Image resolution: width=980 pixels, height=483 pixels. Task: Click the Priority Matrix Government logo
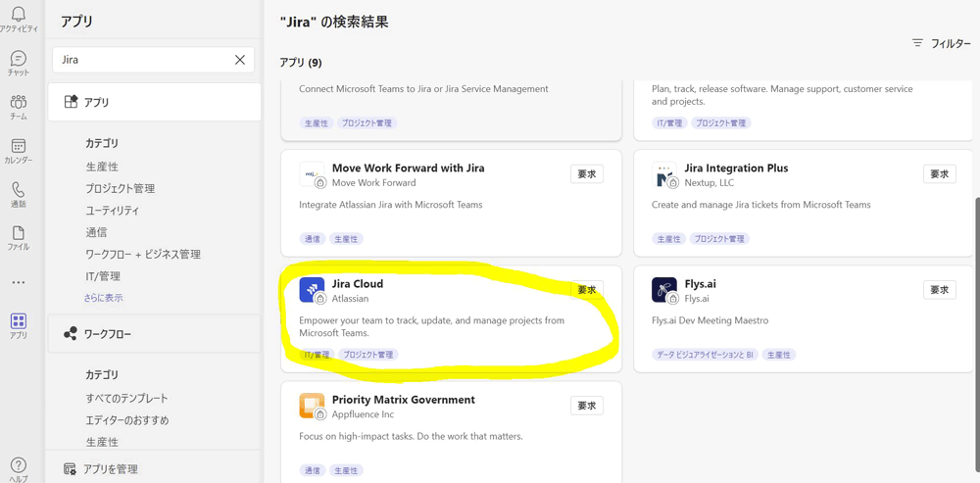(312, 406)
